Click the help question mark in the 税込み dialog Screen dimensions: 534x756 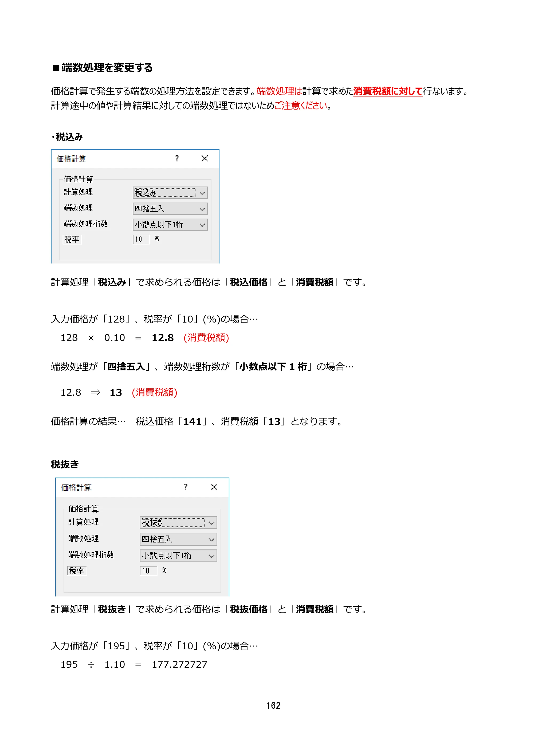(x=177, y=158)
